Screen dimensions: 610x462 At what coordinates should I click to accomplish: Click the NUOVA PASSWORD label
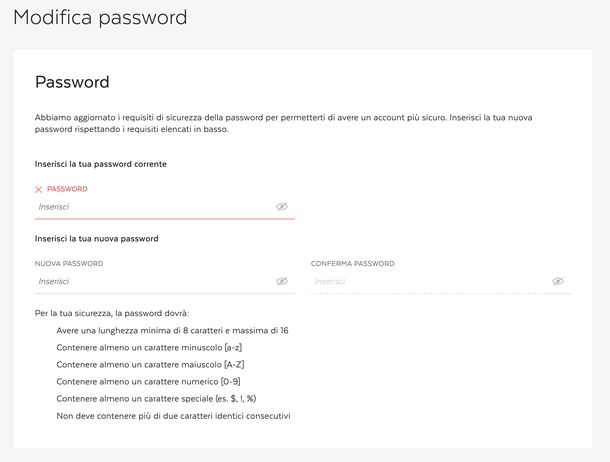pos(69,264)
